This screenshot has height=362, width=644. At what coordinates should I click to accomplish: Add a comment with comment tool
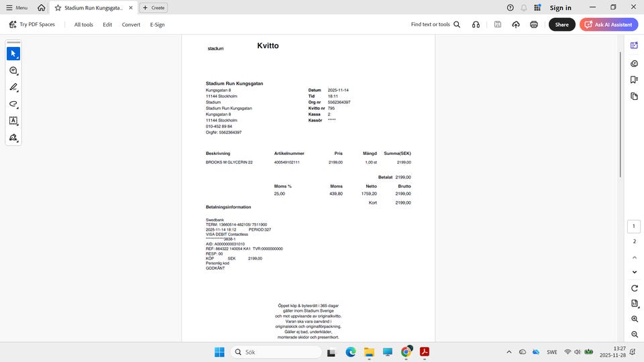pos(13,70)
